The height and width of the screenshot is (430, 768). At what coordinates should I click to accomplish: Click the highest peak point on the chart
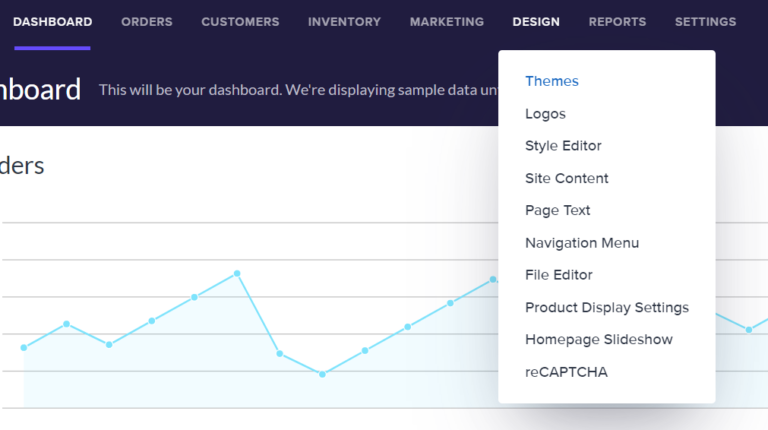pyautogui.click(x=237, y=273)
